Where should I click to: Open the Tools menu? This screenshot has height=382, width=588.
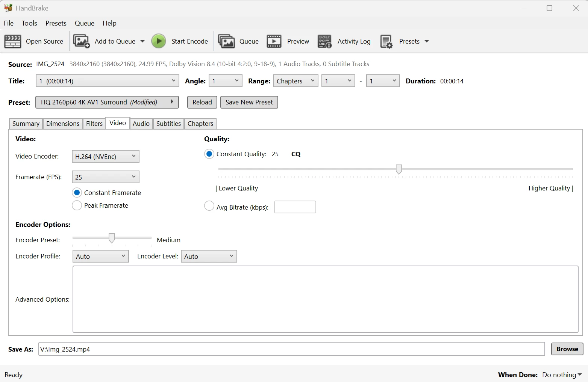(29, 23)
